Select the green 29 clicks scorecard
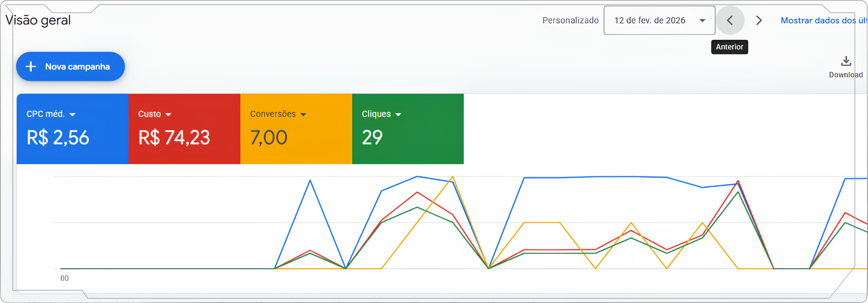Viewport: 868px width, 303px height. 408,129
